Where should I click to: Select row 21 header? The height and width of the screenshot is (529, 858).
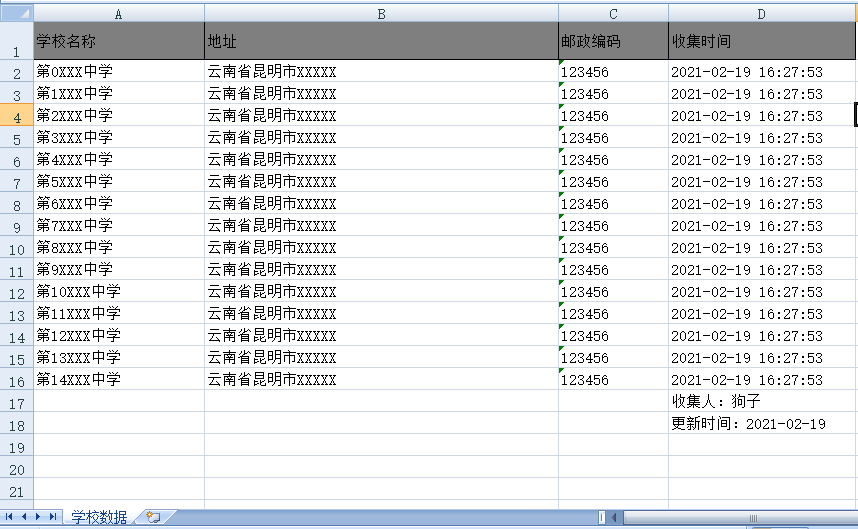[17, 489]
